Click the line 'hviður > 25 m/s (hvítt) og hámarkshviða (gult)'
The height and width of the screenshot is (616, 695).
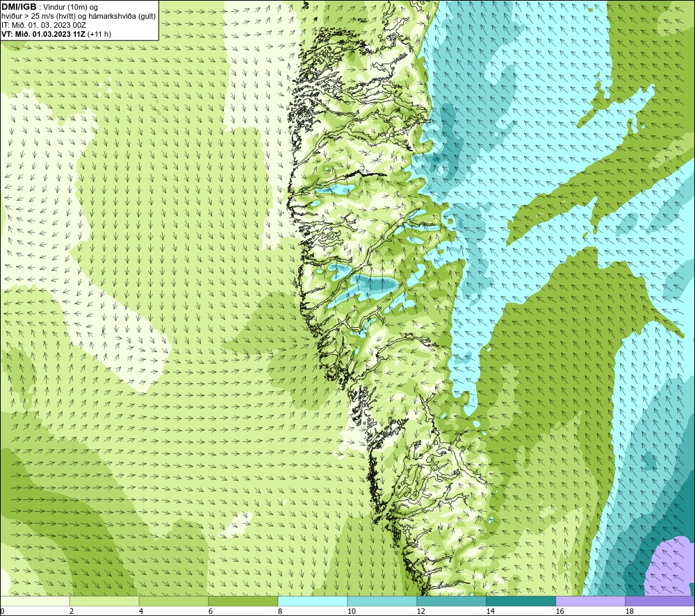coord(79,17)
